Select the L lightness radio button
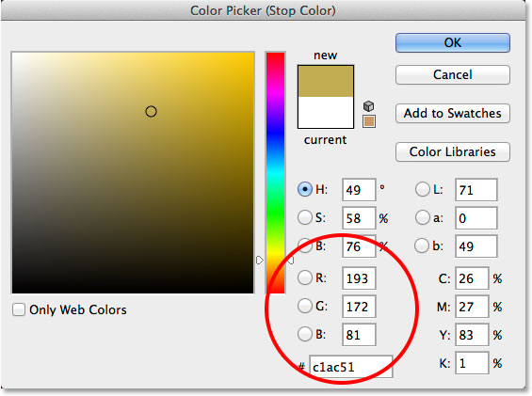Viewport: 532px width, 396px height. [x=423, y=189]
